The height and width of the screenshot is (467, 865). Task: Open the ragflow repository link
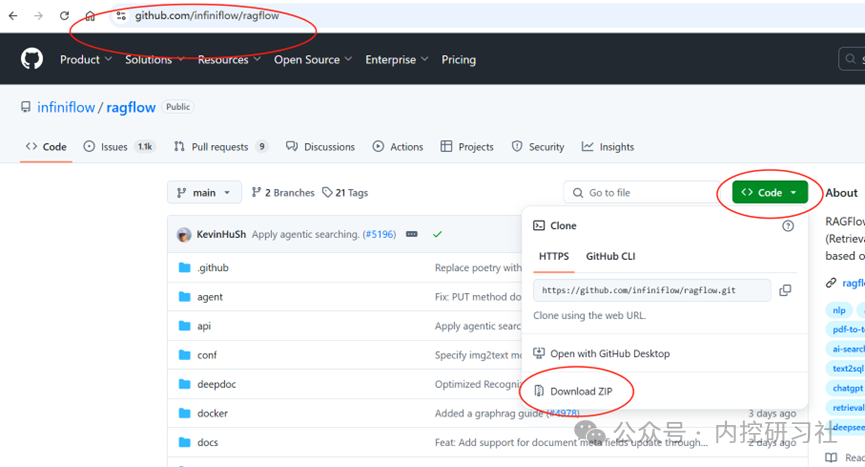coord(131,108)
